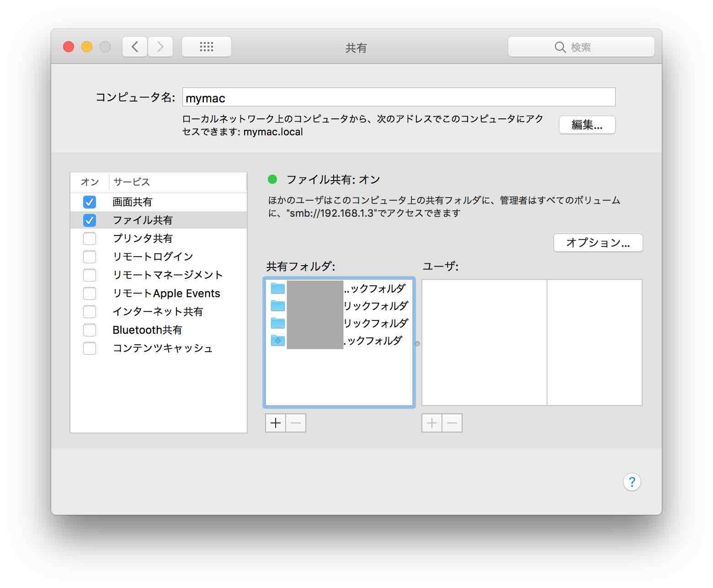Click the サービス column header
Viewport: 713px width, 588px height.
pyautogui.click(x=178, y=182)
